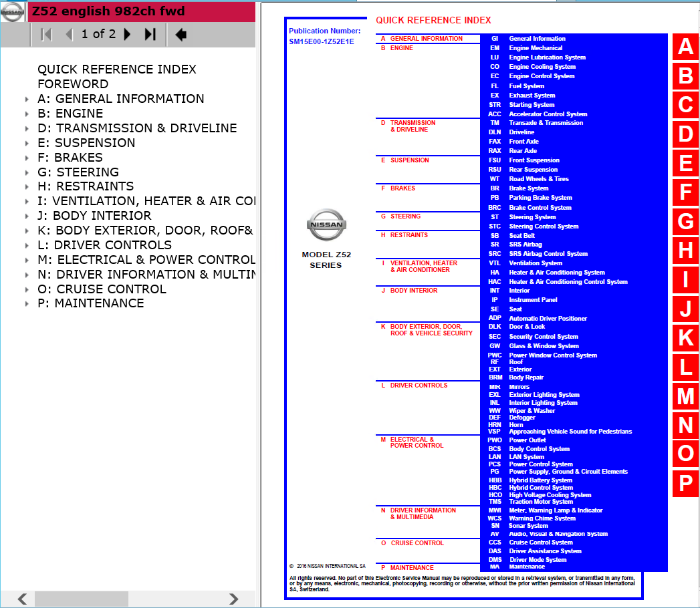This screenshot has width=700, height=608.
Task: Click red J section tab
Action: click(x=686, y=308)
